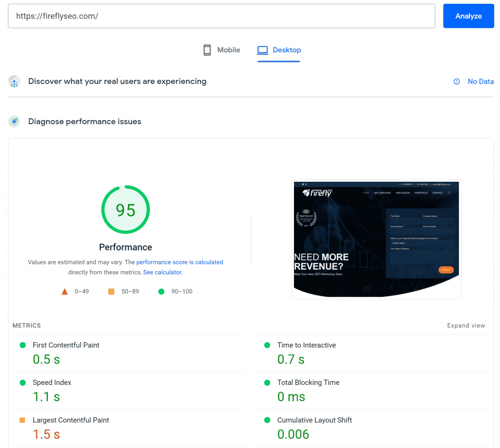Expand the metrics view
This screenshot has height=448, width=500.
coord(466,325)
